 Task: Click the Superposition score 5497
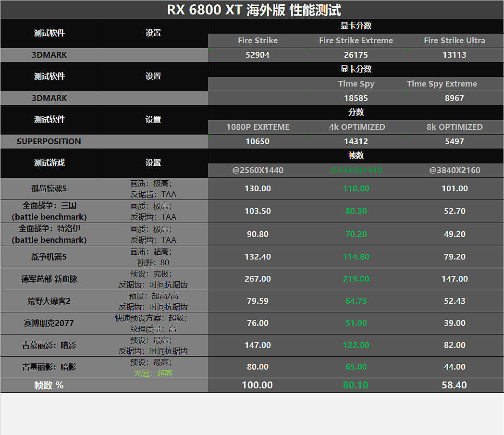[x=454, y=141]
